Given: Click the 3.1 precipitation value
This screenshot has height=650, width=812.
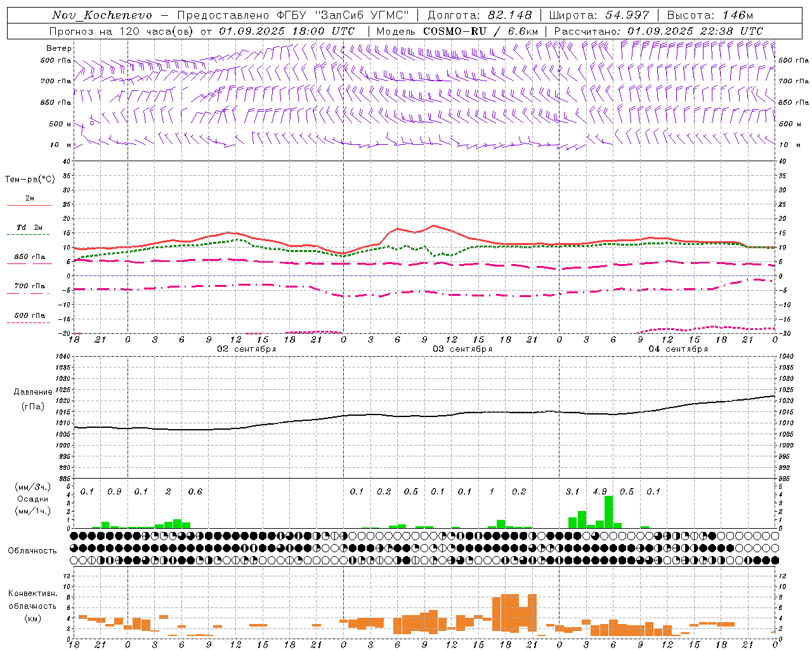Looking at the screenshot, I should (x=572, y=492).
